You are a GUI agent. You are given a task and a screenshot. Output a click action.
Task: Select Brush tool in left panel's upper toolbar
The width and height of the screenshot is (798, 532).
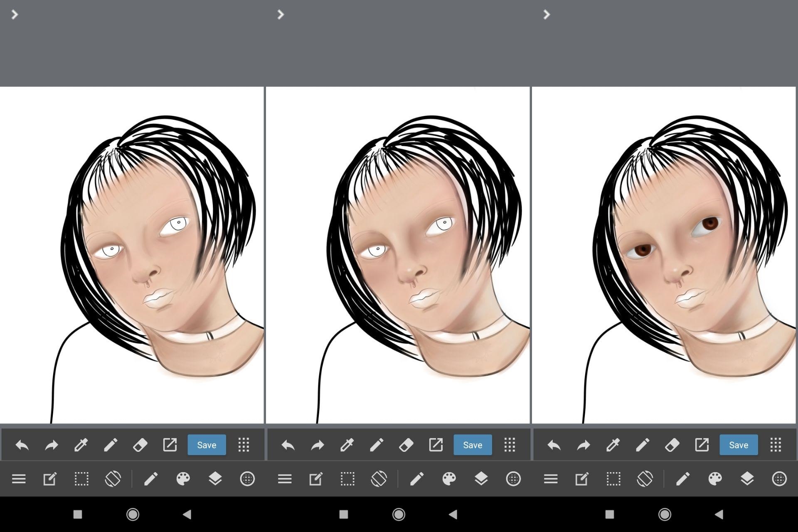pyautogui.click(x=111, y=445)
